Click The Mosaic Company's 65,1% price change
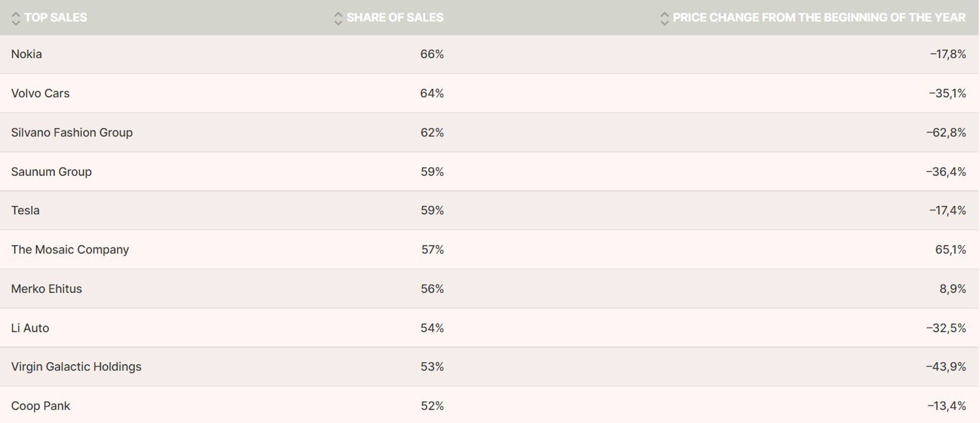980x423 pixels. (x=950, y=250)
